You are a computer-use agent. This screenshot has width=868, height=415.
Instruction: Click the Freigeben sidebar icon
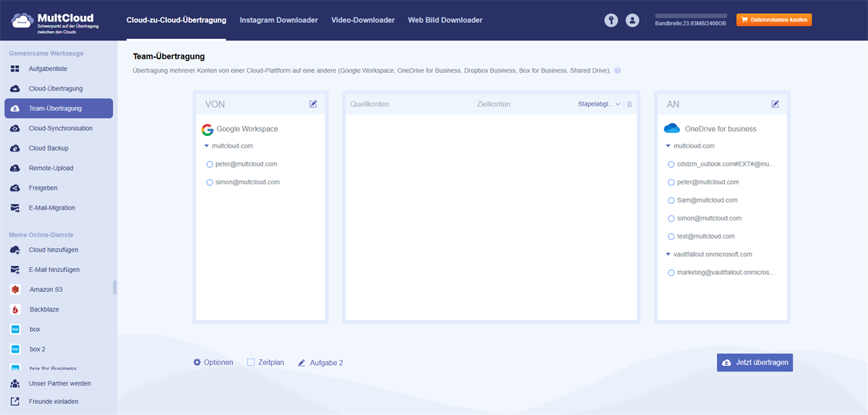point(15,188)
